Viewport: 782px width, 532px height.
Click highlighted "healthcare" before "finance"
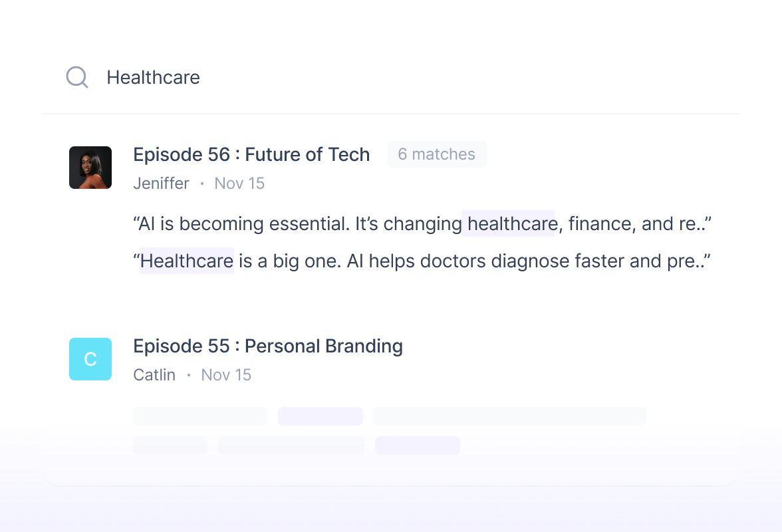pos(511,224)
